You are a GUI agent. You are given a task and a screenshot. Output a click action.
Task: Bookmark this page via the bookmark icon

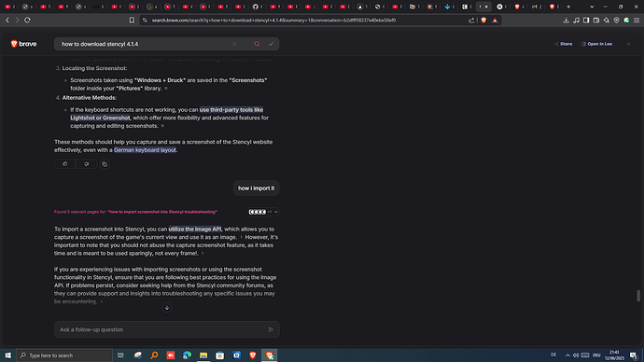pos(132,21)
